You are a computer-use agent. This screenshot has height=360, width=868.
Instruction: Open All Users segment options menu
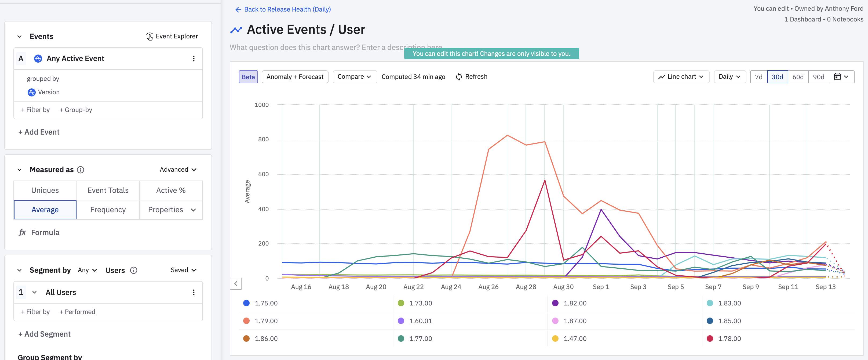point(194,293)
